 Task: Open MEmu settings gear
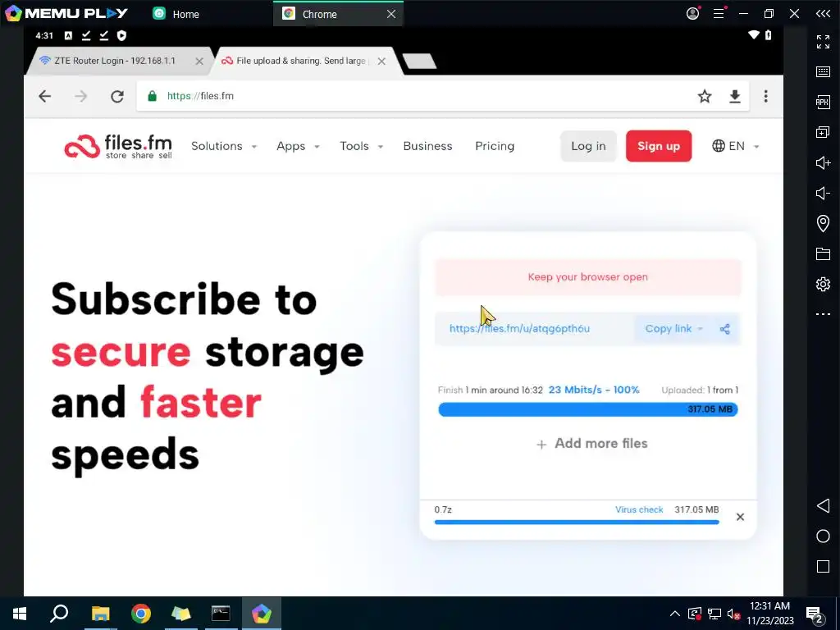click(823, 284)
